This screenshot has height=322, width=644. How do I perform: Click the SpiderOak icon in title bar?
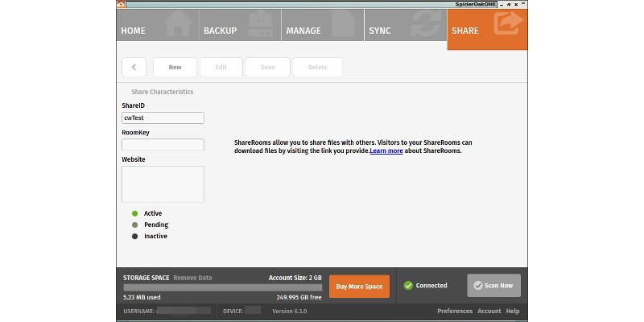121,5
